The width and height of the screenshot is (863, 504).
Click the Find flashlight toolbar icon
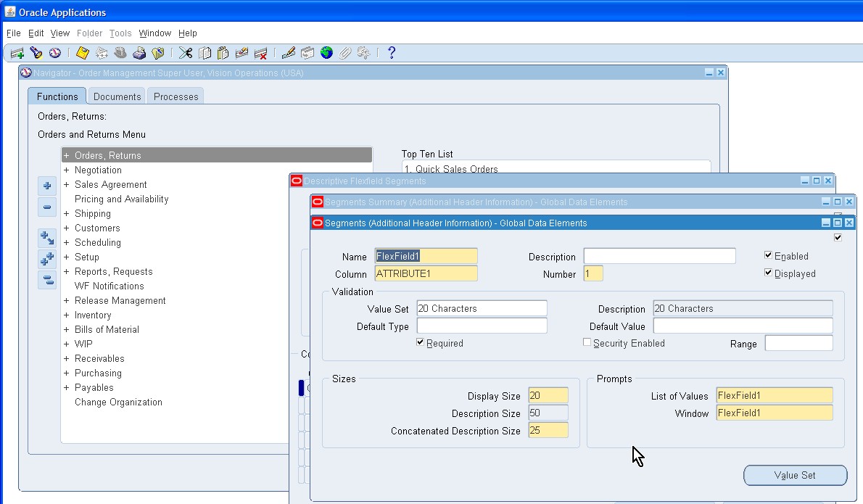click(x=36, y=53)
